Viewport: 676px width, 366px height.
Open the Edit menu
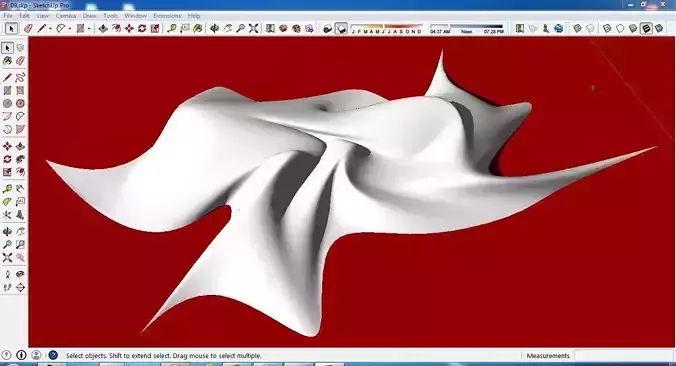pos(24,16)
